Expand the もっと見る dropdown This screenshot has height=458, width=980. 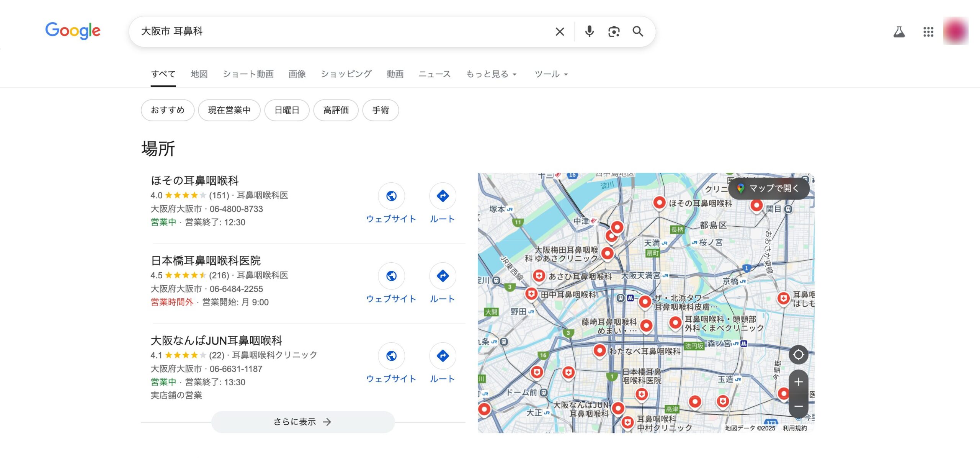pyautogui.click(x=491, y=74)
